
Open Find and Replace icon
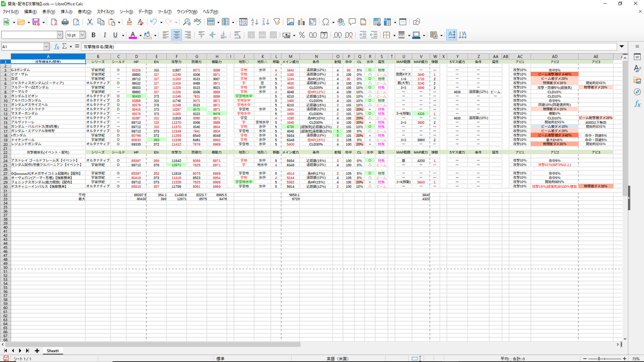tap(186, 22)
